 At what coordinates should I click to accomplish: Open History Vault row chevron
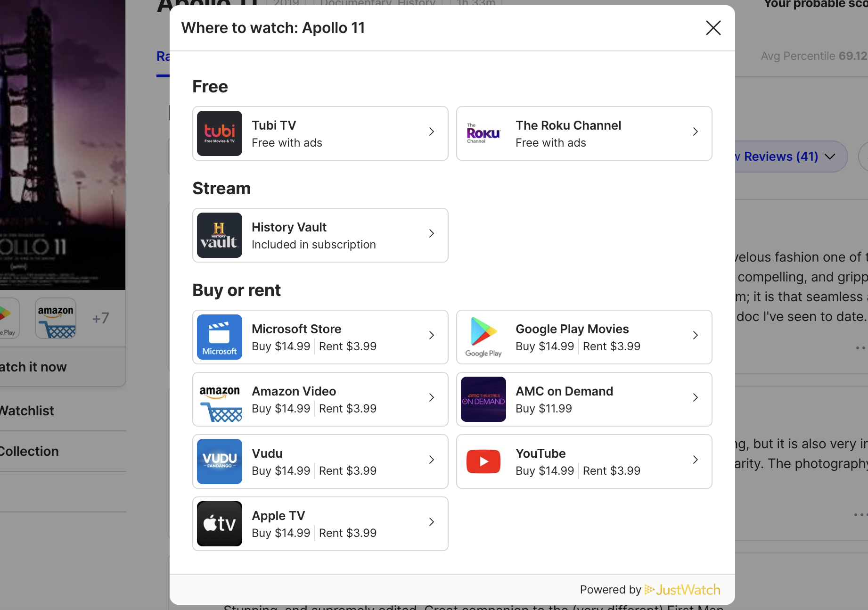pyautogui.click(x=431, y=233)
